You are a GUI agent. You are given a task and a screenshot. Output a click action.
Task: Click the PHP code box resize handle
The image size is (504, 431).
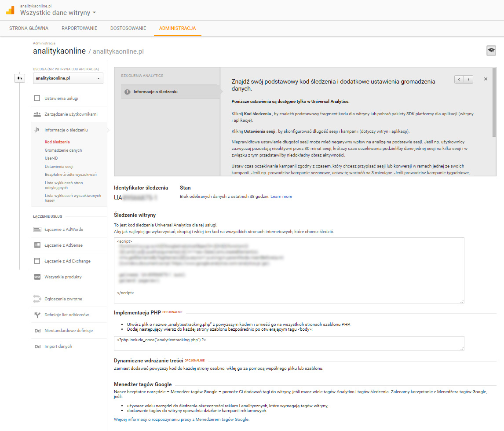(462, 348)
